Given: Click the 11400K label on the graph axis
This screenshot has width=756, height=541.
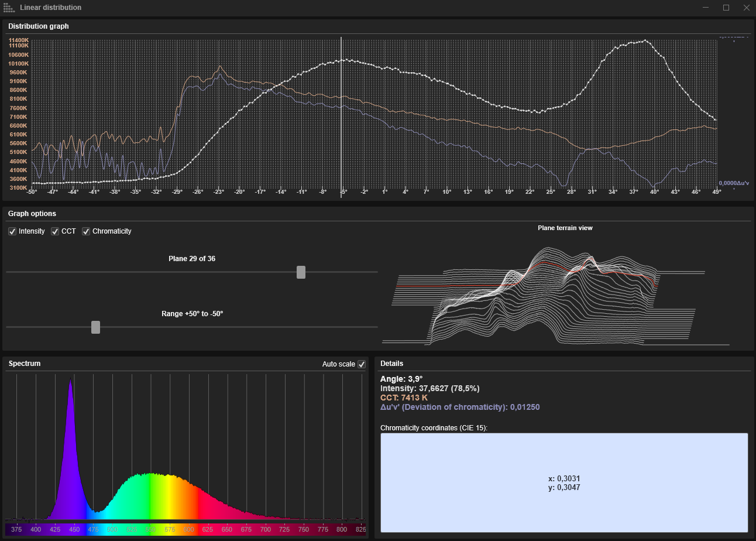Looking at the screenshot, I should pyautogui.click(x=18, y=40).
